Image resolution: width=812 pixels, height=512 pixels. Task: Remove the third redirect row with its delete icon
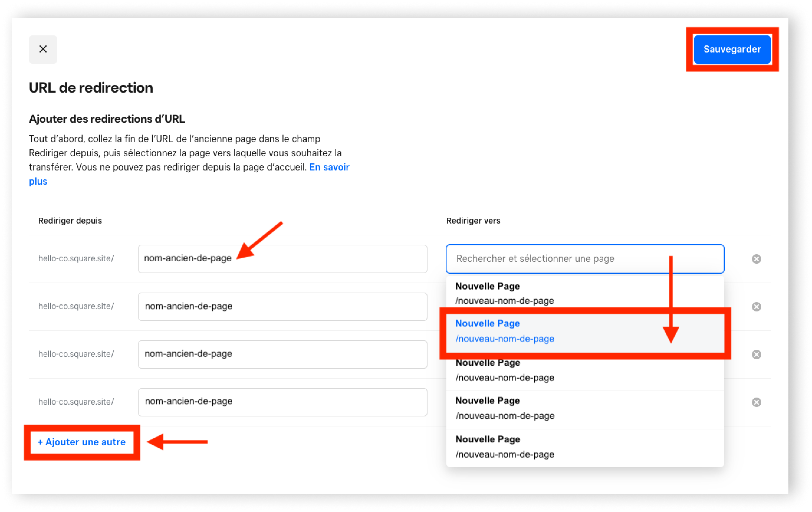[x=756, y=355]
